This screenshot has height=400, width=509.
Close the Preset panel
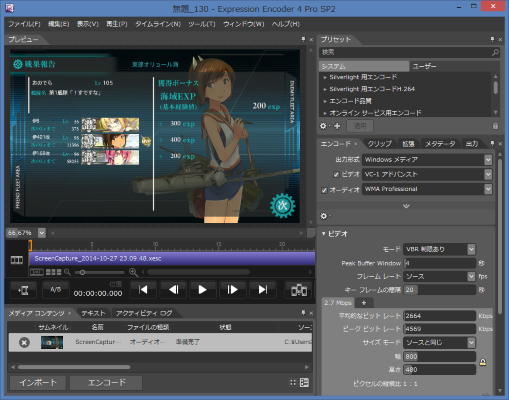500,40
